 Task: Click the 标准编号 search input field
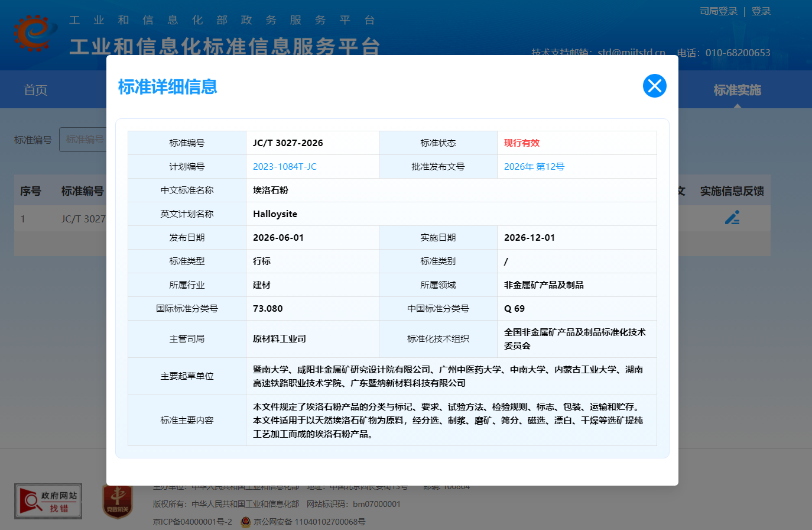[x=83, y=140]
